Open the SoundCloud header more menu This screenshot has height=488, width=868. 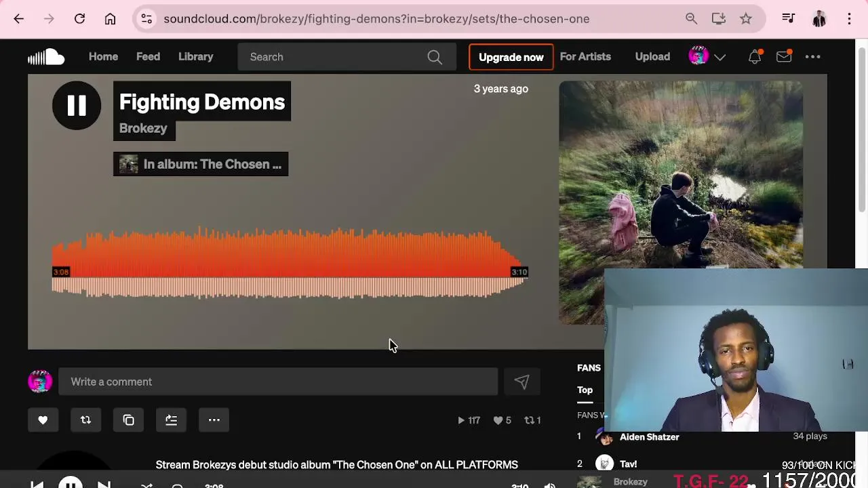point(813,57)
